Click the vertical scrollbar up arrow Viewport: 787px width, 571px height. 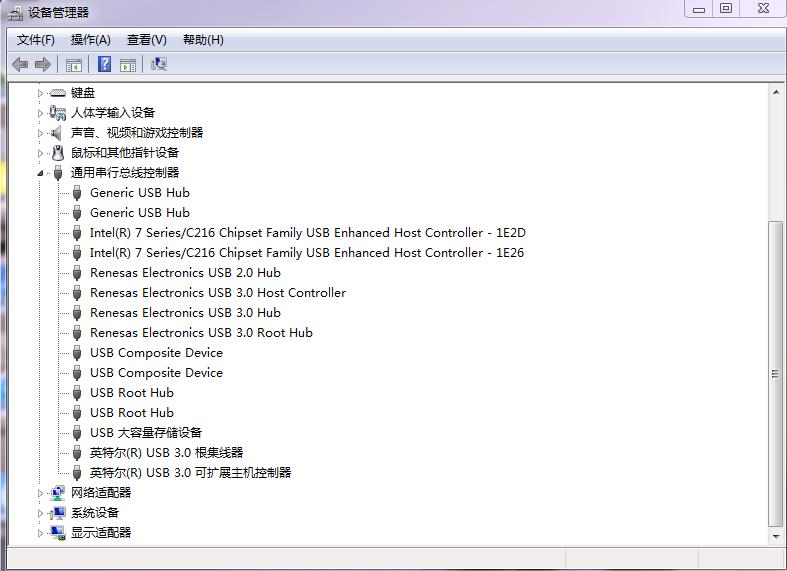click(775, 92)
